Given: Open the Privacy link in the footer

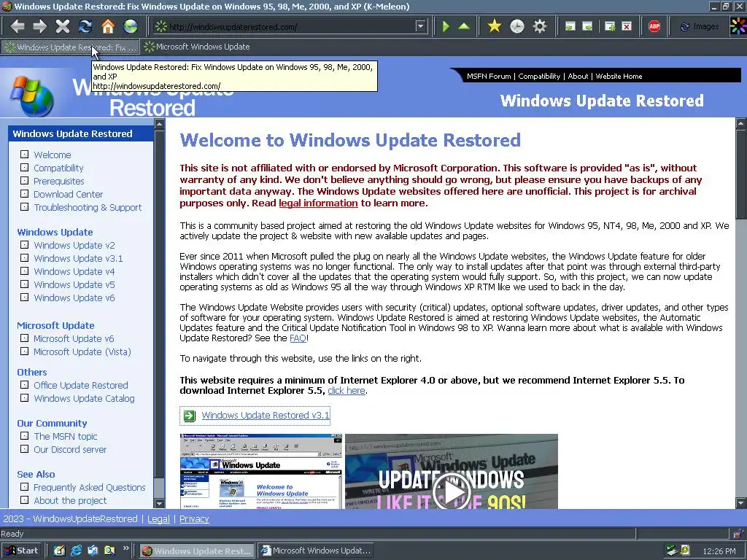Looking at the screenshot, I should click(x=194, y=519).
